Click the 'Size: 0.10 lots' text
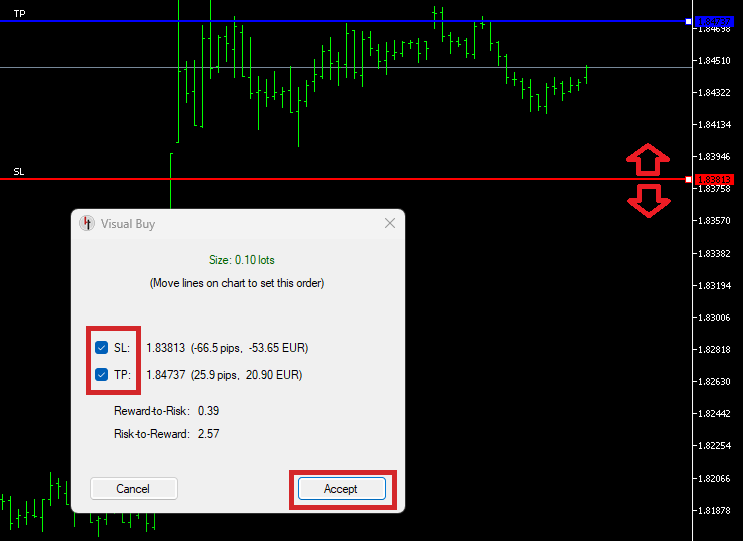Screen dimensions: 743x541 point(242,260)
